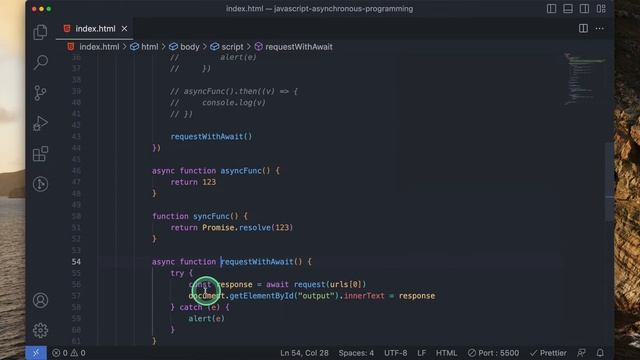Open the notifications bell
The image size is (640, 360).
(x=600, y=353)
